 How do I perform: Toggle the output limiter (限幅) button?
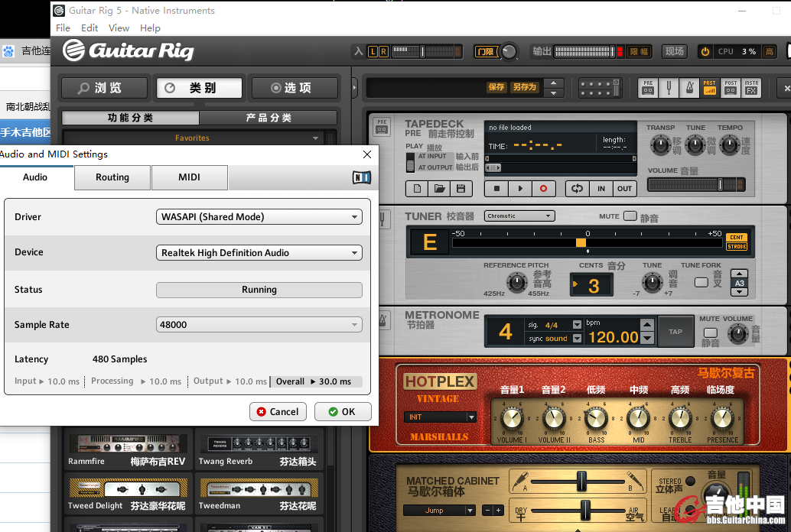coord(640,51)
